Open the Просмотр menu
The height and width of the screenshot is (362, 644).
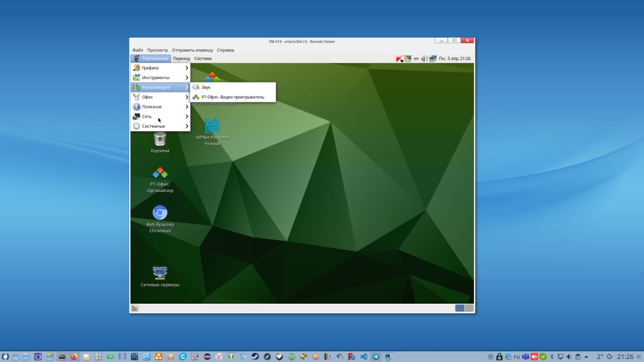pos(157,50)
